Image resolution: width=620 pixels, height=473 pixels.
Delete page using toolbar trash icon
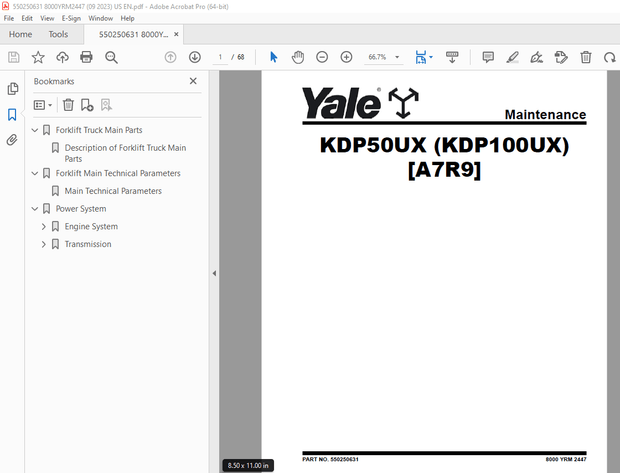[x=586, y=57]
